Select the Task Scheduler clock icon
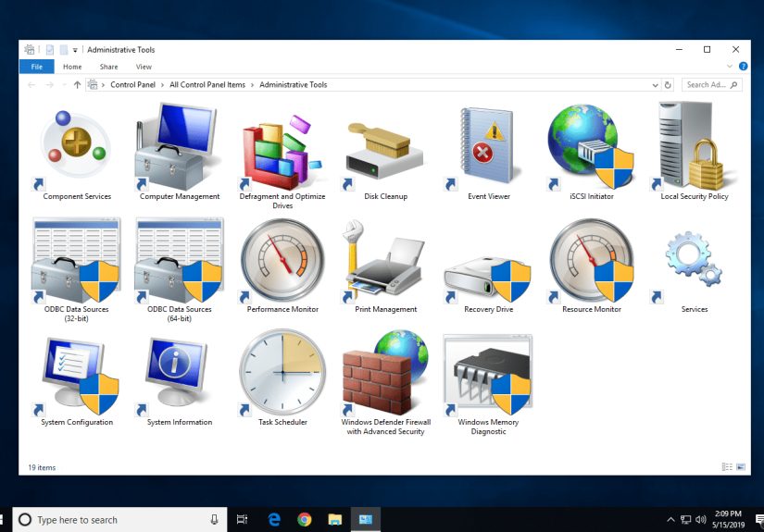 (282, 373)
